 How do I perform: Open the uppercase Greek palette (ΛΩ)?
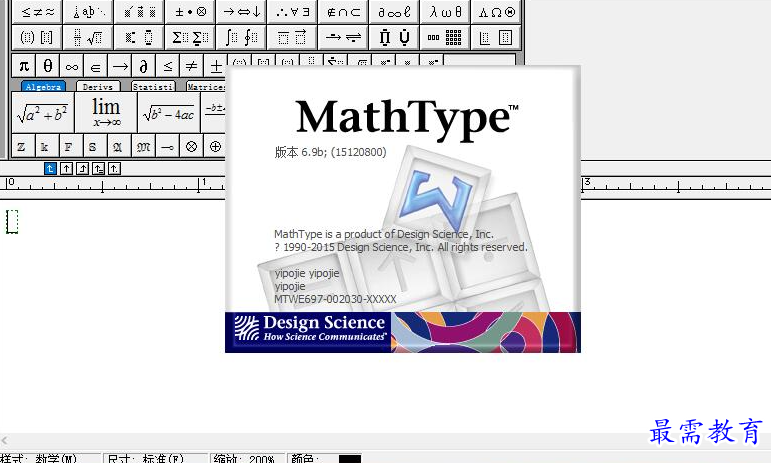pos(497,12)
